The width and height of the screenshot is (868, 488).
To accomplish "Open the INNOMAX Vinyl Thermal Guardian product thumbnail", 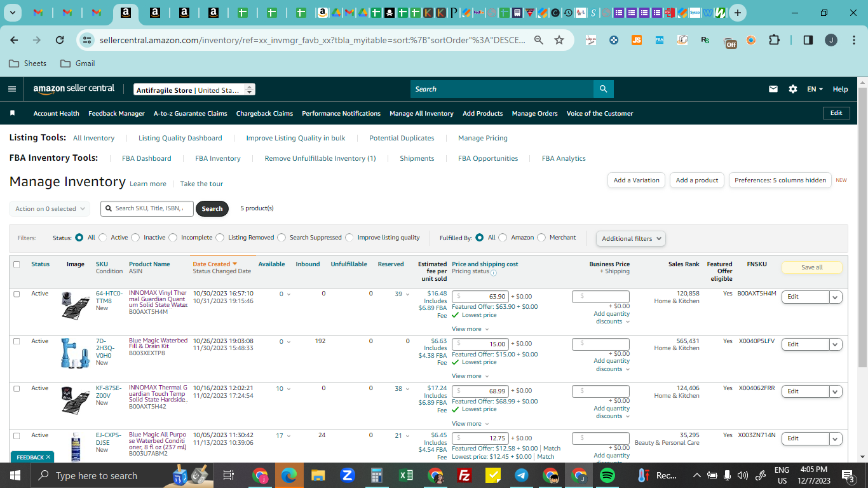I will coord(76,306).
